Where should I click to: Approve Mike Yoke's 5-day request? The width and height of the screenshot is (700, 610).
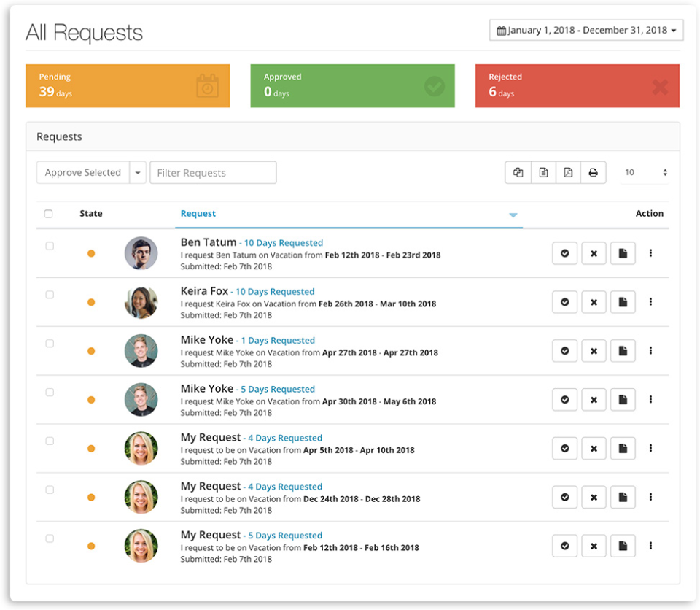(x=564, y=400)
